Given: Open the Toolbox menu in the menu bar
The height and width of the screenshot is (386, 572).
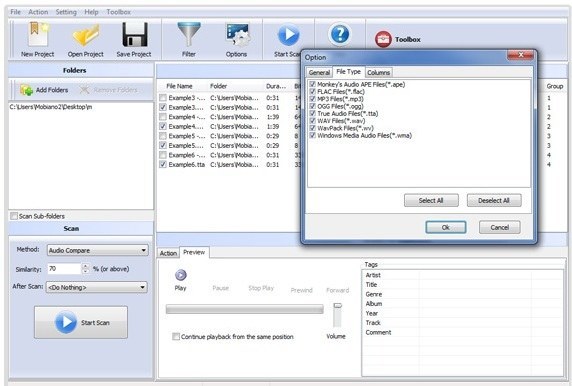Looking at the screenshot, I should [x=119, y=12].
